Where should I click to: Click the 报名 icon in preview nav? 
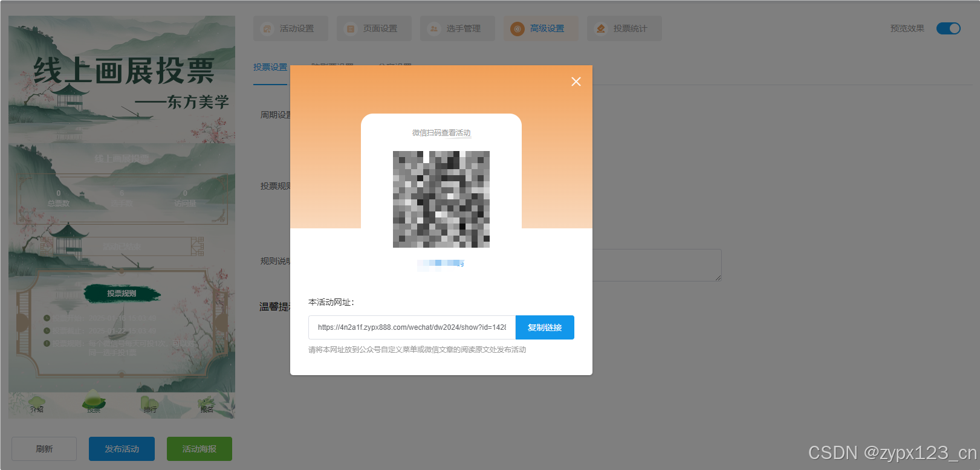(207, 404)
